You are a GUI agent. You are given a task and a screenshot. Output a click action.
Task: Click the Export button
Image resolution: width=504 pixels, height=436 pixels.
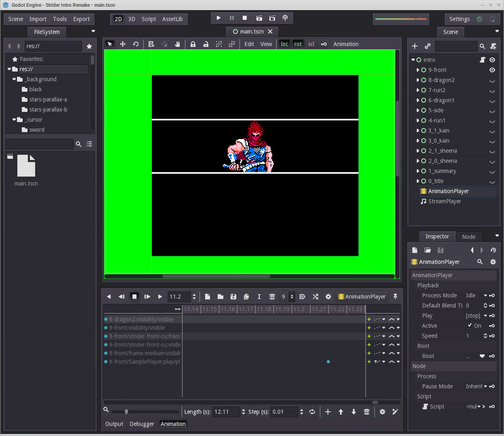(82, 19)
